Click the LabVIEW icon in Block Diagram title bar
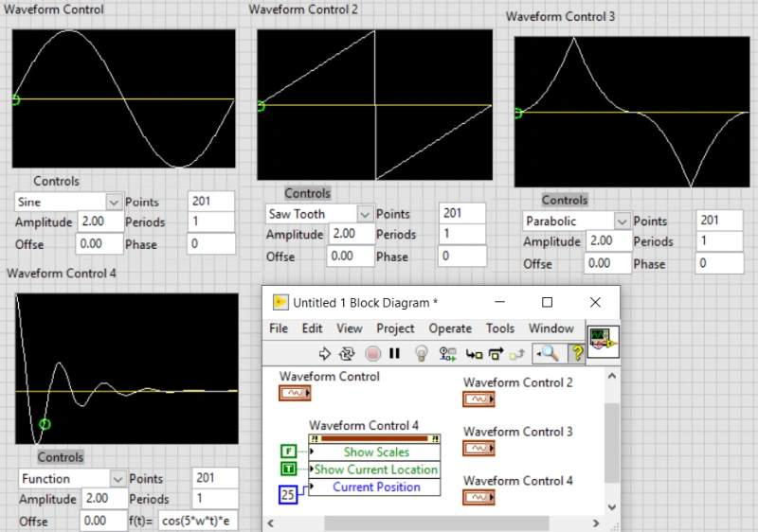Viewport: 758px width, 532px height. tap(280, 302)
